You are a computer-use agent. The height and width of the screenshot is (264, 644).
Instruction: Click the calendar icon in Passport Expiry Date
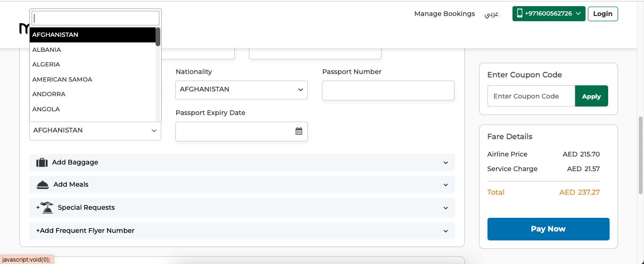tap(299, 131)
